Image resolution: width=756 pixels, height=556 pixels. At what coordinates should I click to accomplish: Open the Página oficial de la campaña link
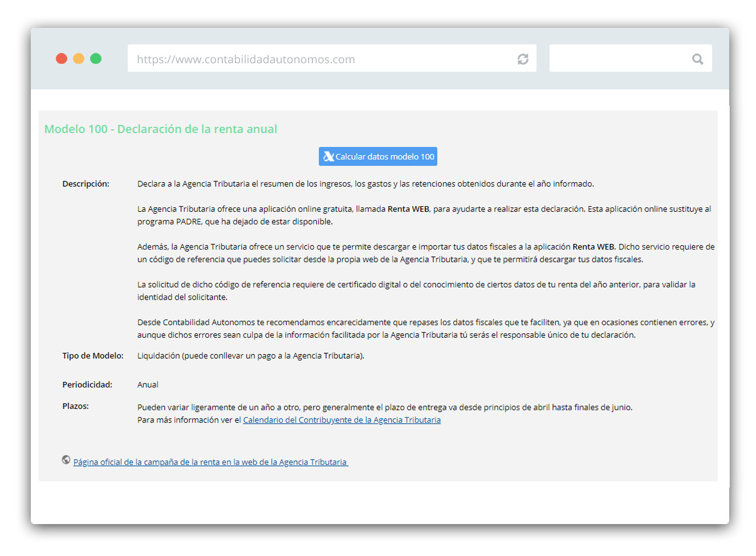210,463
